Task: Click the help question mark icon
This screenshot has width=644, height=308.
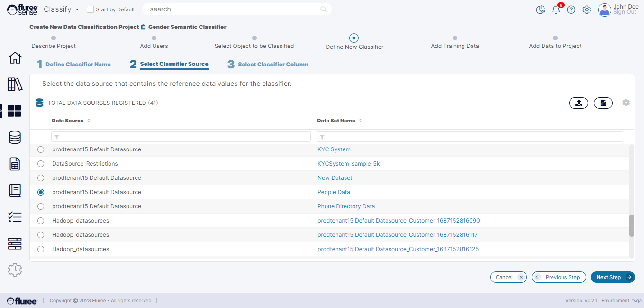Action: [571, 9]
